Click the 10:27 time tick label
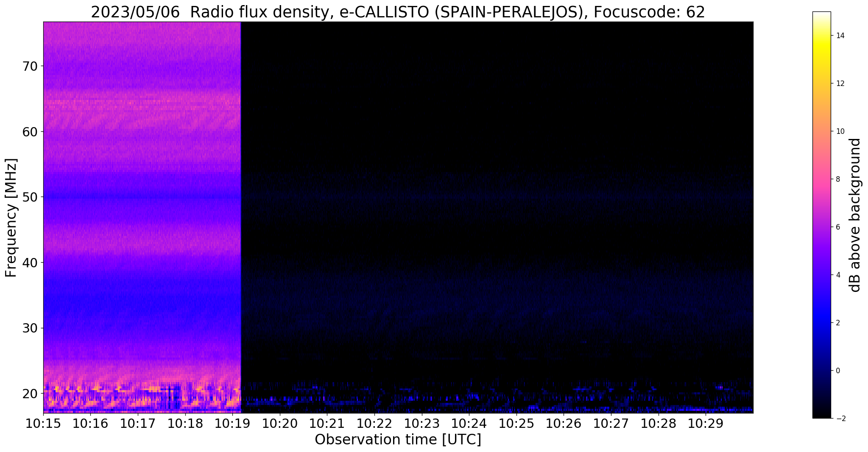The width and height of the screenshot is (868, 452). [x=611, y=423]
